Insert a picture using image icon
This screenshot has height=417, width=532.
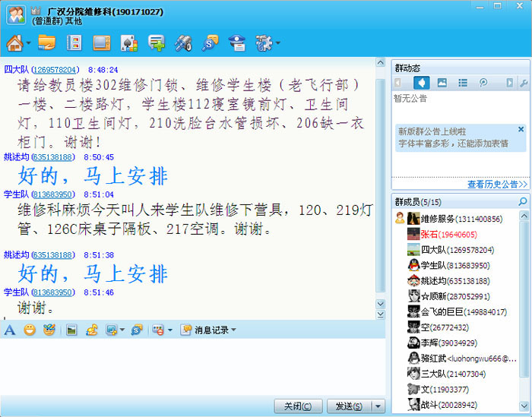71,330
